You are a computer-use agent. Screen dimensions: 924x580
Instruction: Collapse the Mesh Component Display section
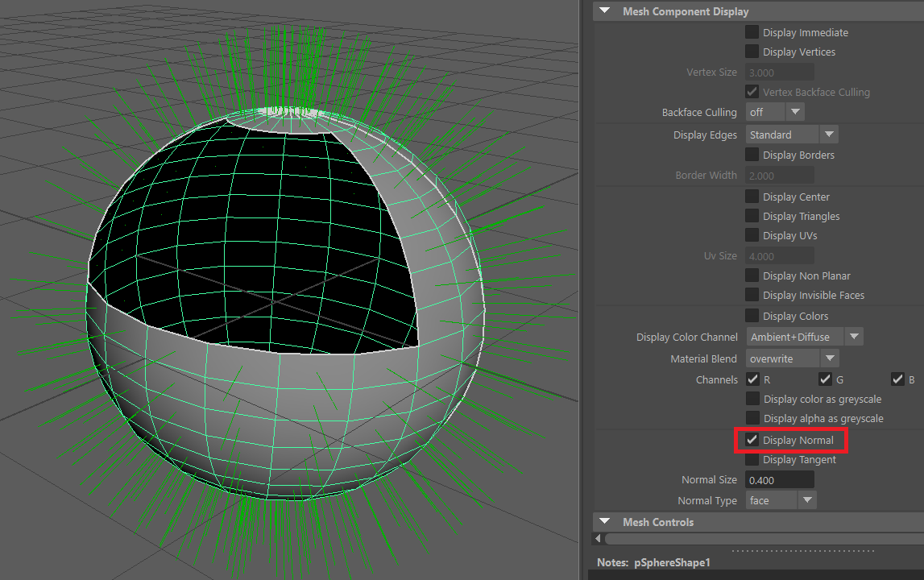pos(604,11)
